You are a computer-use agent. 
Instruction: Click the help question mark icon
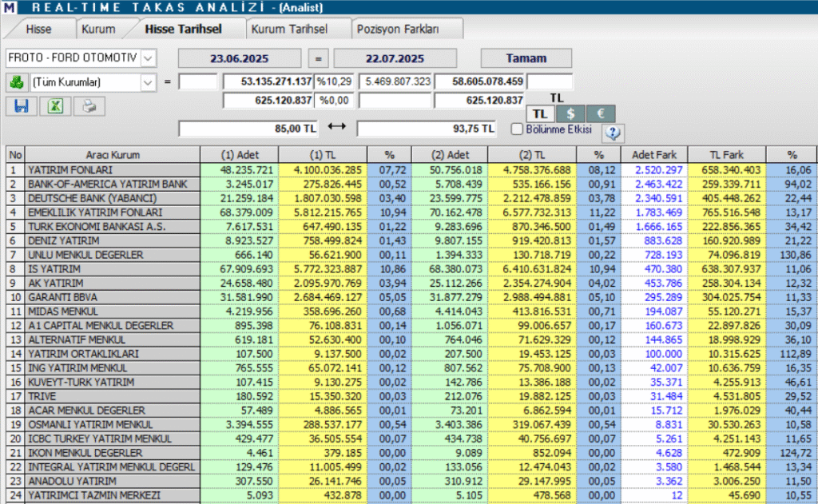(613, 133)
